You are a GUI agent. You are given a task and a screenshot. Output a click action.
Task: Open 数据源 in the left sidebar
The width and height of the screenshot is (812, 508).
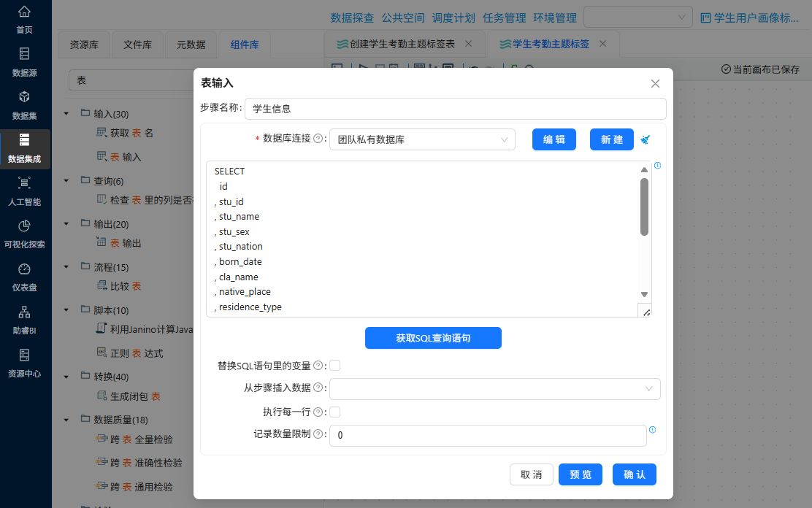tap(24, 62)
